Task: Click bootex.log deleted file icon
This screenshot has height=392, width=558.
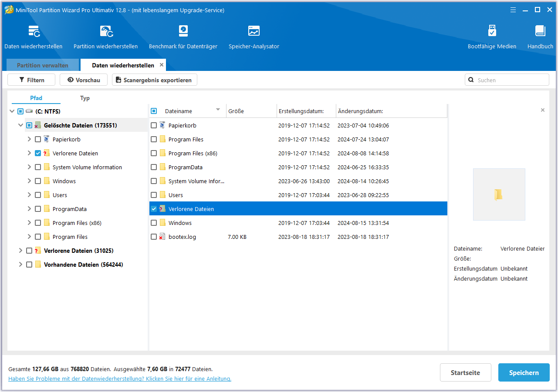Action: [162, 237]
